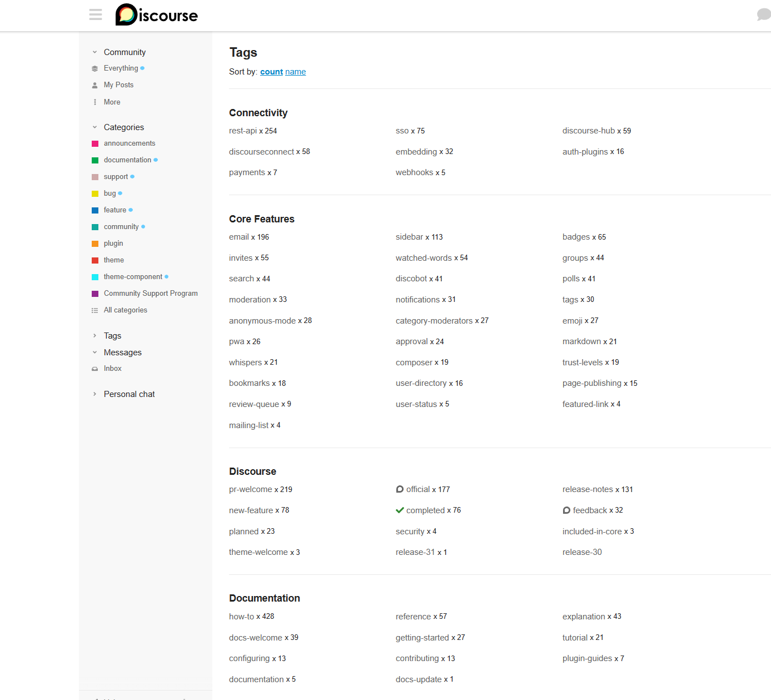Click the bug category yellow square

tap(95, 193)
